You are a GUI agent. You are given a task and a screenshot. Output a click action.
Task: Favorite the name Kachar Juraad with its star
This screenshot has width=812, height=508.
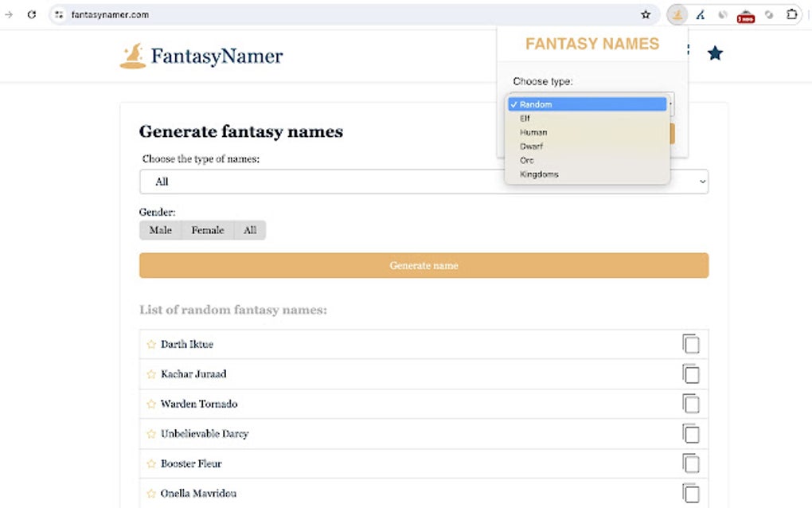click(x=150, y=373)
